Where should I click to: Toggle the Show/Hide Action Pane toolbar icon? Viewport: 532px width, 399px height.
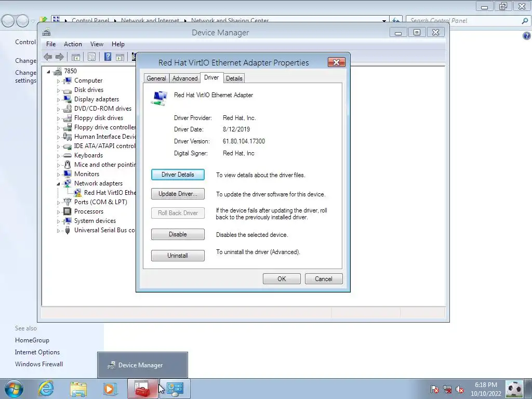pos(120,57)
